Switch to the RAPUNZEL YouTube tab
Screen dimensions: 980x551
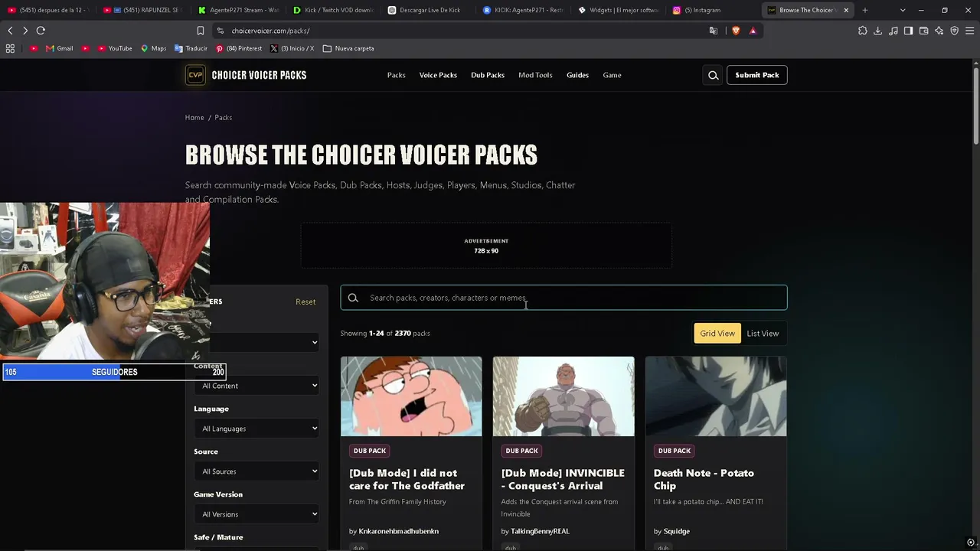pyautogui.click(x=143, y=10)
